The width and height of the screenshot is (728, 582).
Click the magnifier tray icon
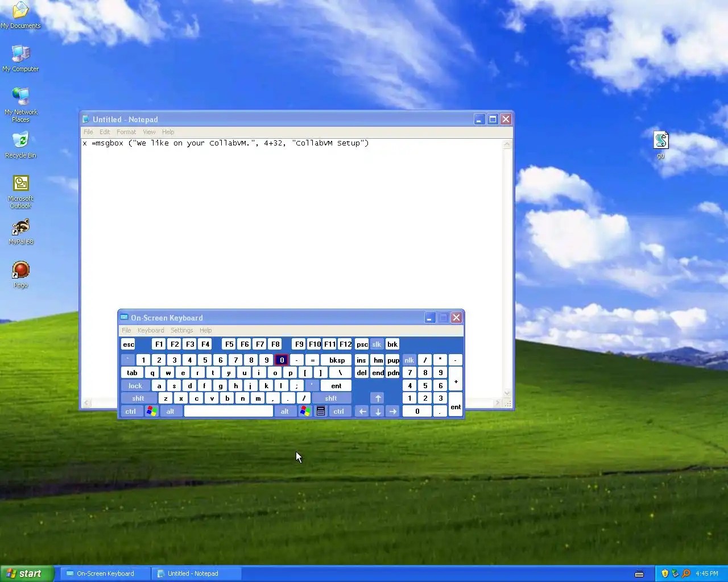coord(686,573)
